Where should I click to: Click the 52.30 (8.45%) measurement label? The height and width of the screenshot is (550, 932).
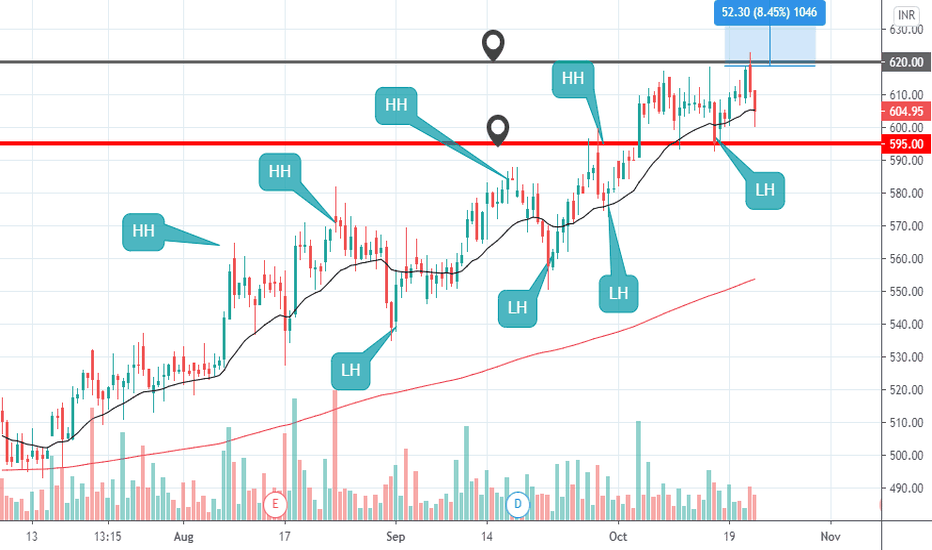(x=769, y=12)
